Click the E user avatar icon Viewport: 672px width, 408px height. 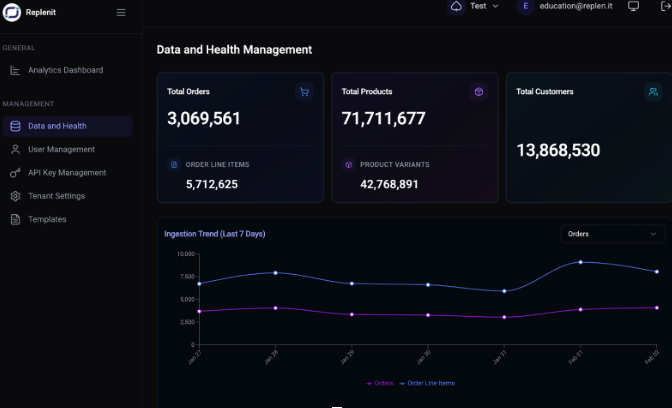click(x=525, y=6)
